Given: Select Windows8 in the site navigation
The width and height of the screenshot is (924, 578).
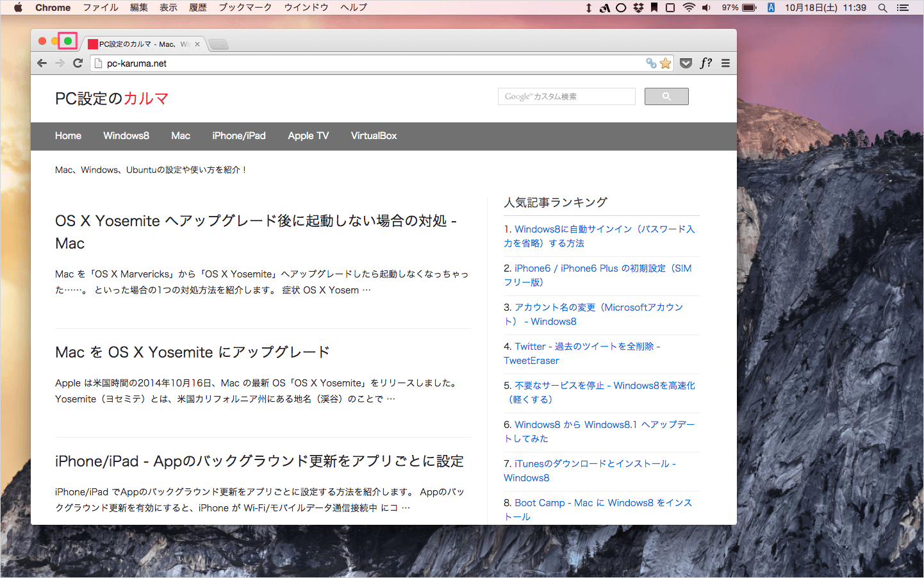Looking at the screenshot, I should [126, 136].
